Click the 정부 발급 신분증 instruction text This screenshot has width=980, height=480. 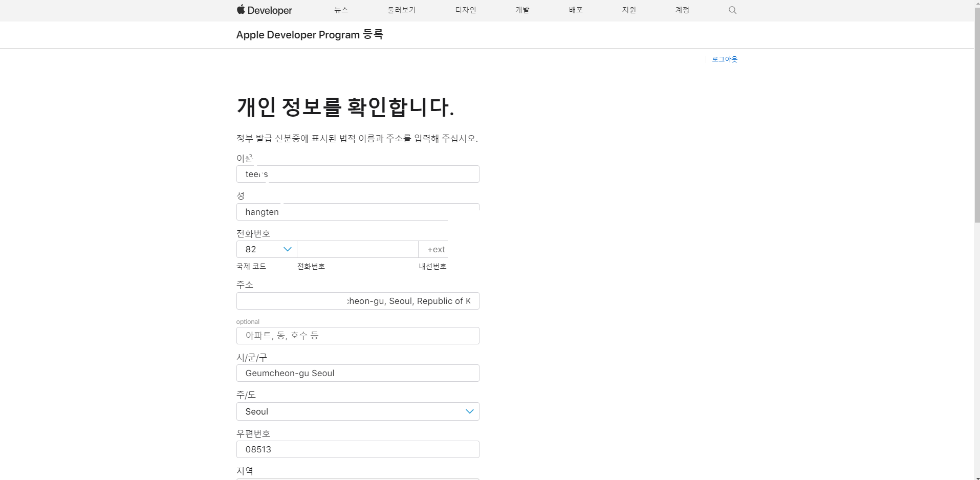click(357, 139)
